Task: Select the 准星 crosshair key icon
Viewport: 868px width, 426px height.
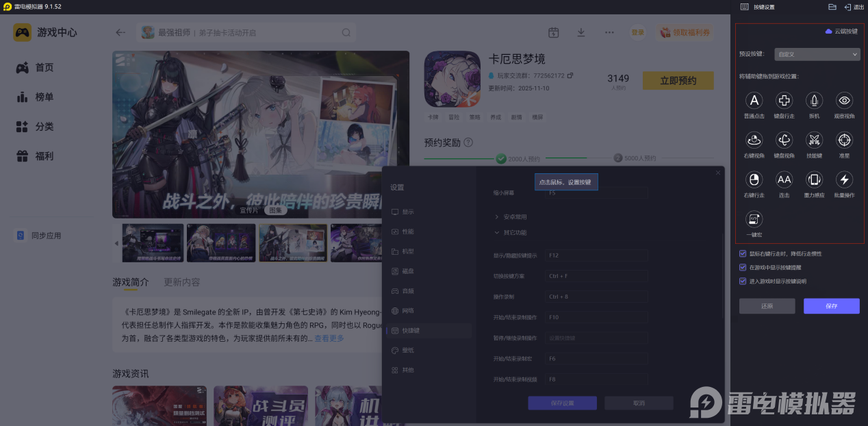Action: coord(844,140)
